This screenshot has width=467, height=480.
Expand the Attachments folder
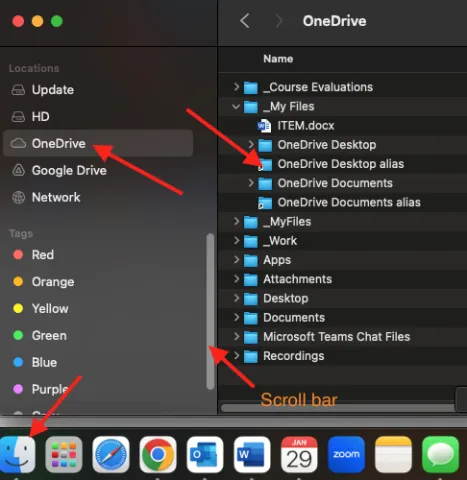(x=236, y=279)
